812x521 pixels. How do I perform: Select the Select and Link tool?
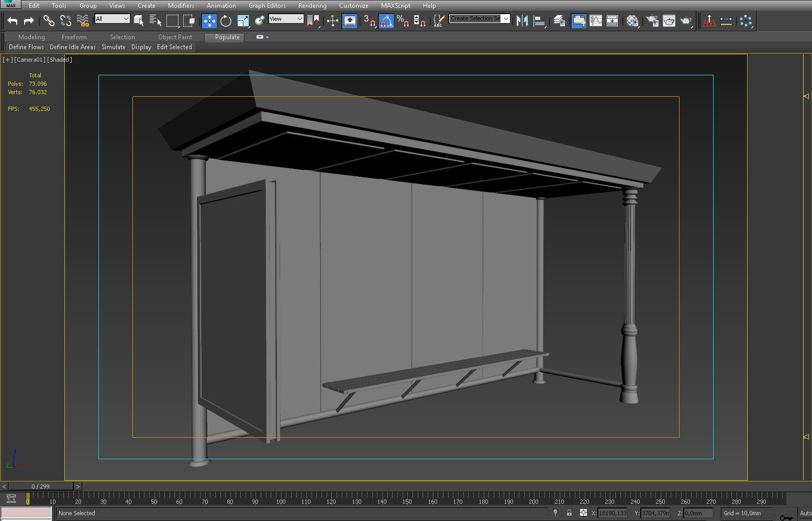[49, 21]
